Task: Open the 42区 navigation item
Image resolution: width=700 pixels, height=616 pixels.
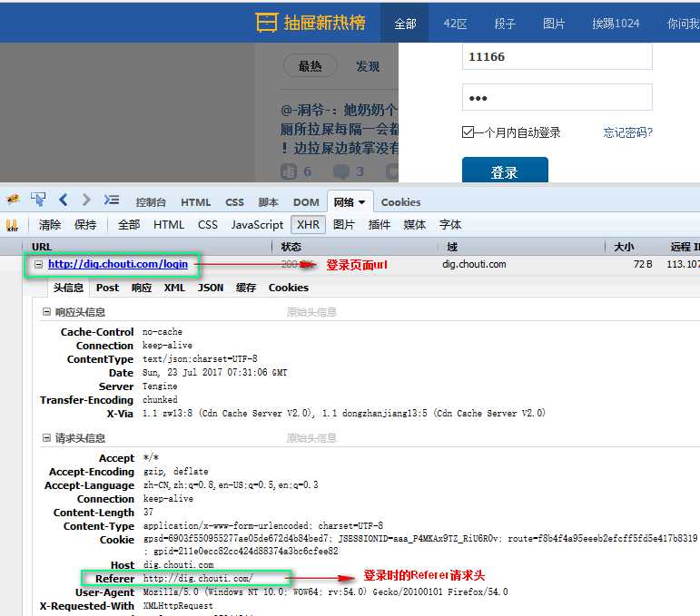Action: click(455, 24)
